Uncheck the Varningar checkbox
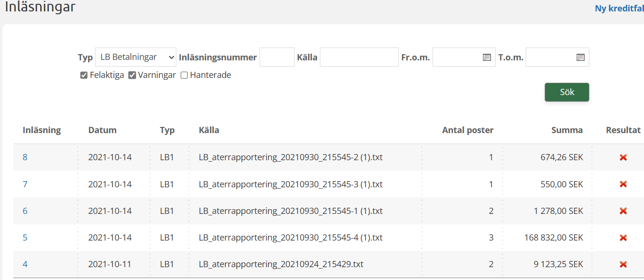644x280 pixels. click(133, 75)
